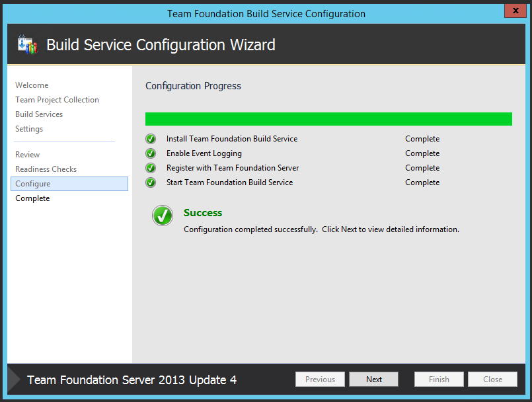
Task: Click the Install Team Foundation Build Service text
Action: click(x=232, y=139)
